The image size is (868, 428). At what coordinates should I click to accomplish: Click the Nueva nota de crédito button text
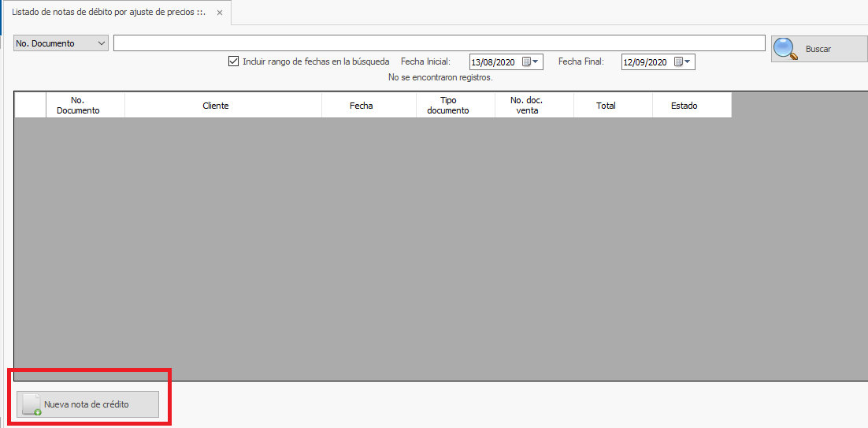click(x=87, y=404)
